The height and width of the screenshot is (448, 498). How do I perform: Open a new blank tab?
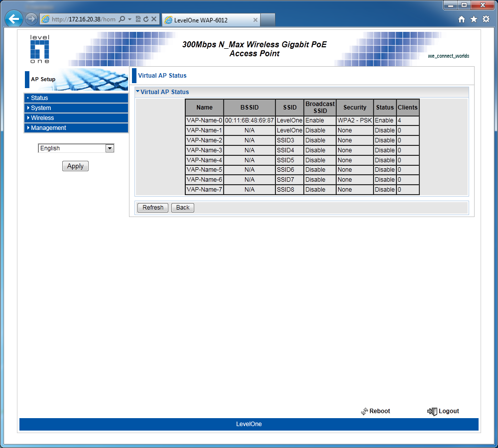tap(268, 20)
